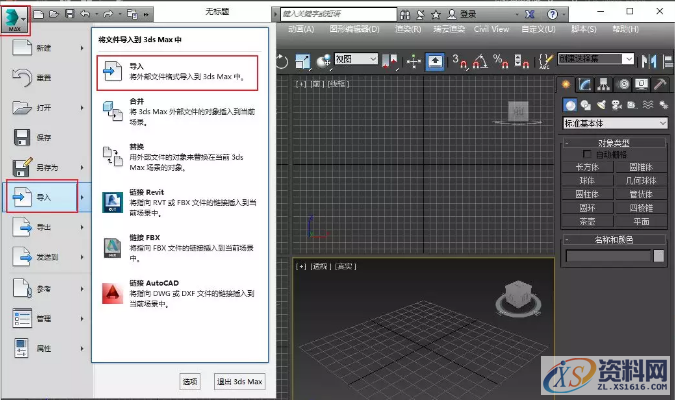Open the Motion panel tab
675x400 pixels.
(x=623, y=84)
